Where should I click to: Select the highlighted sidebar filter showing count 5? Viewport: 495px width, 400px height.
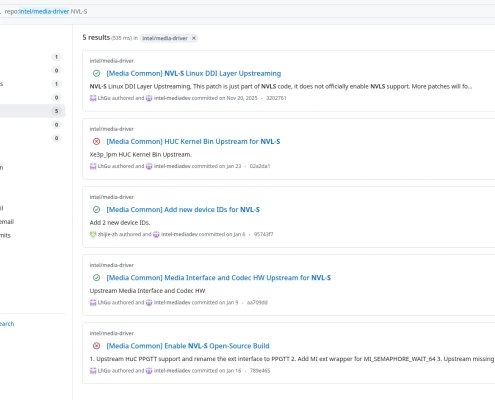pyautogui.click(x=32, y=111)
